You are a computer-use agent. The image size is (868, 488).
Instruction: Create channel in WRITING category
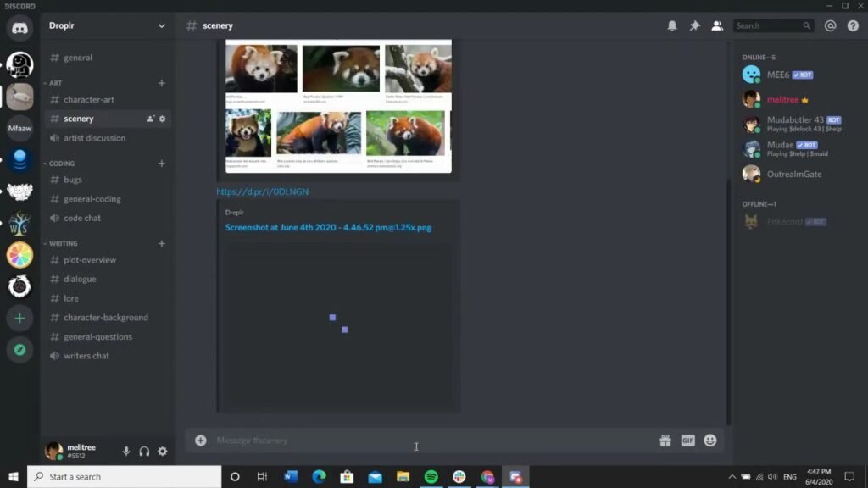click(x=161, y=243)
